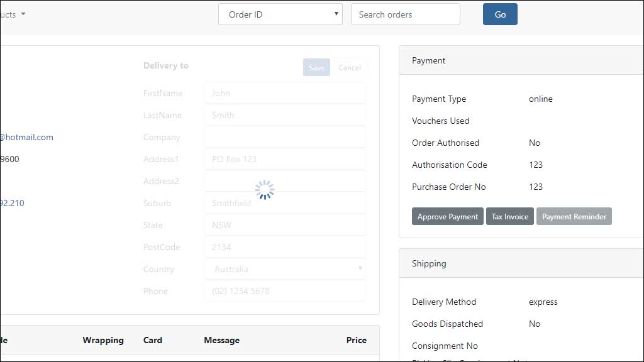Click the 'express' delivery method value
The image size is (644, 362).
543,302
